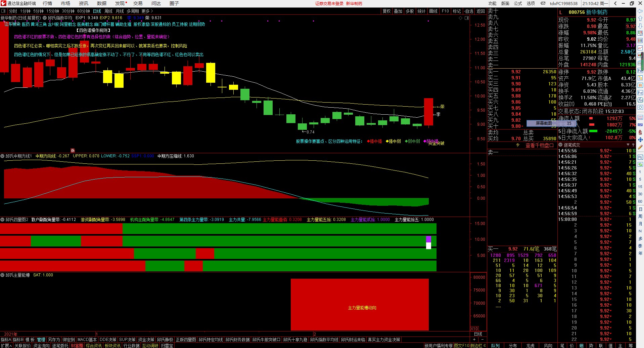Open the 资讯 menu
This screenshot has width=644, height=348.
(84, 3)
